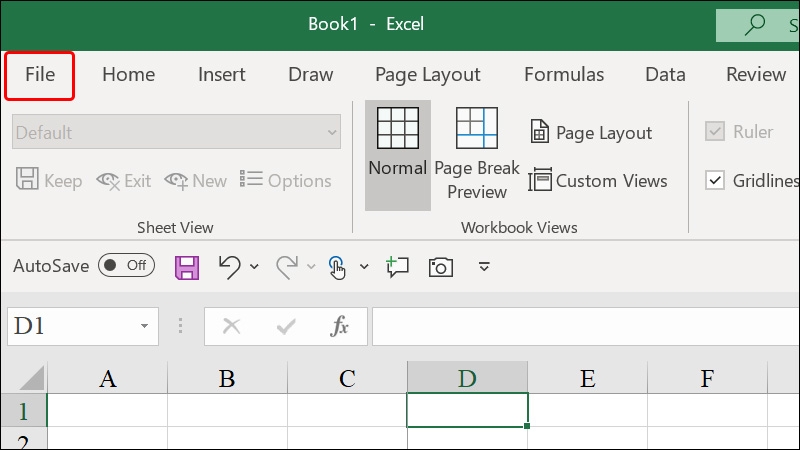800x450 pixels.
Task: Click the Camera icon in toolbar
Action: click(440, 267)
